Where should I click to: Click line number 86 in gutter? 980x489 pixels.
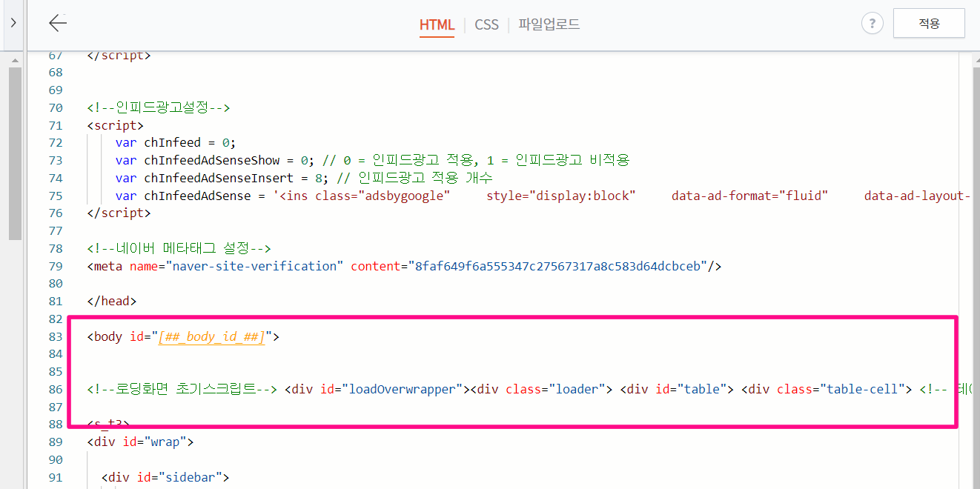pyautogui.click(x=55, y=389)
